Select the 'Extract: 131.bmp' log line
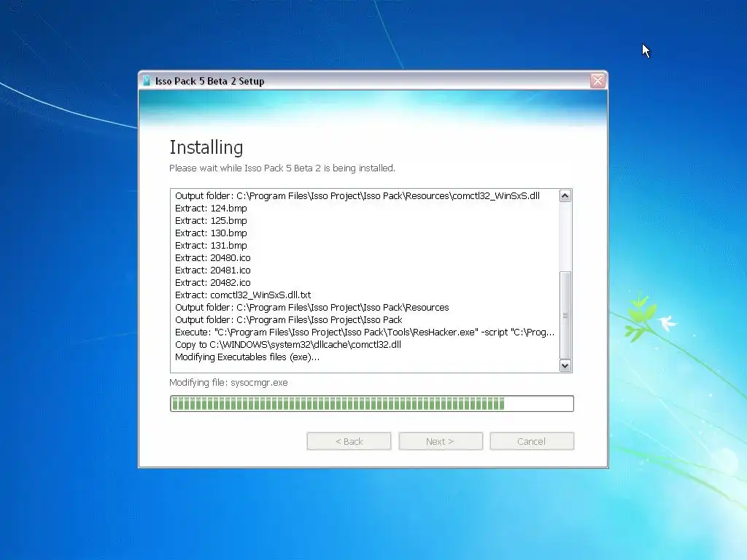The width and height of the screenshot is (747, 560). tap(211, 245)
